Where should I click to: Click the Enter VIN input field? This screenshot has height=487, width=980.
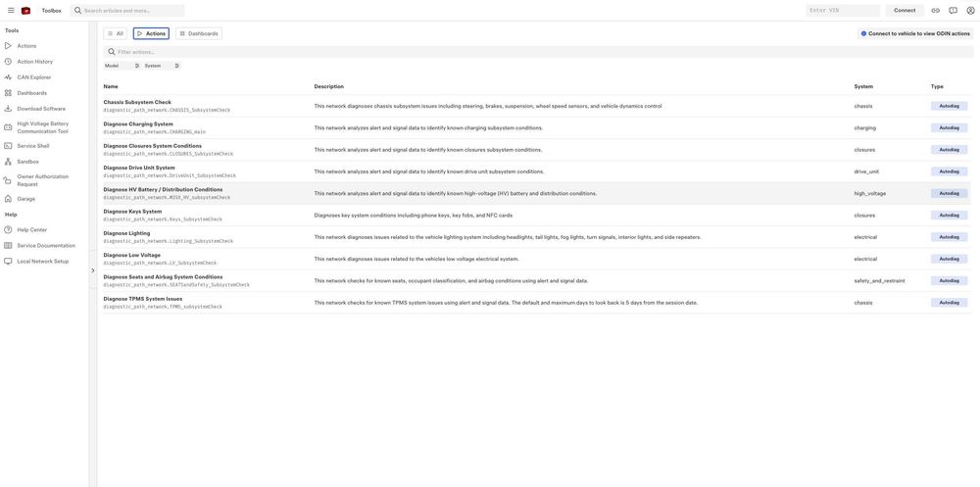click(x=843, y=11)
